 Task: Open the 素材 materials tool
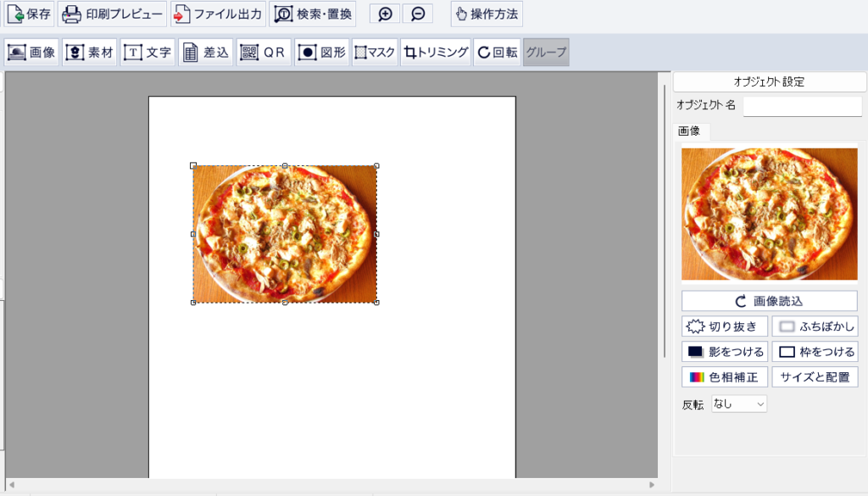pyautogui.click(x=89, y=52)
